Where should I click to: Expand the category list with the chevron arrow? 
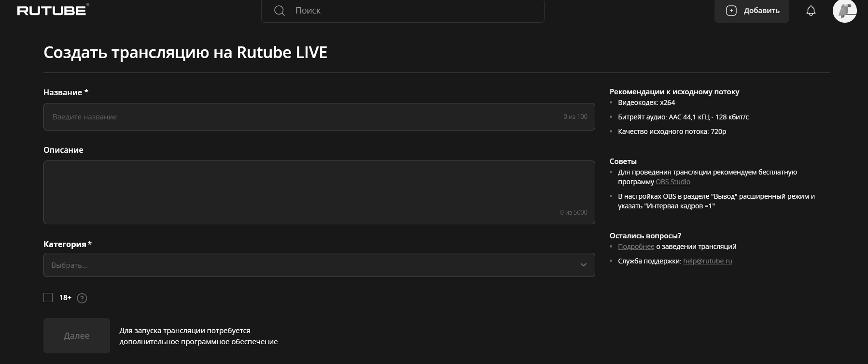(x=583, y=265)
